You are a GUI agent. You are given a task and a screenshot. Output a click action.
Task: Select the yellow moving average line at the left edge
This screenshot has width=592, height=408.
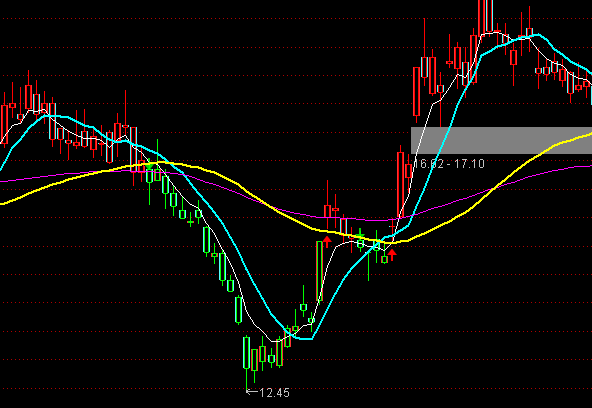(5, 203)
